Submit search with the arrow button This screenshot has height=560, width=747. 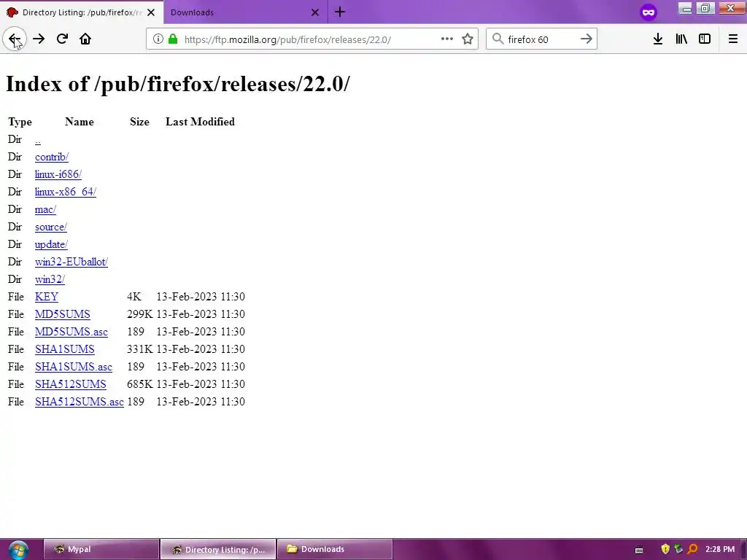tap(587, 39)
